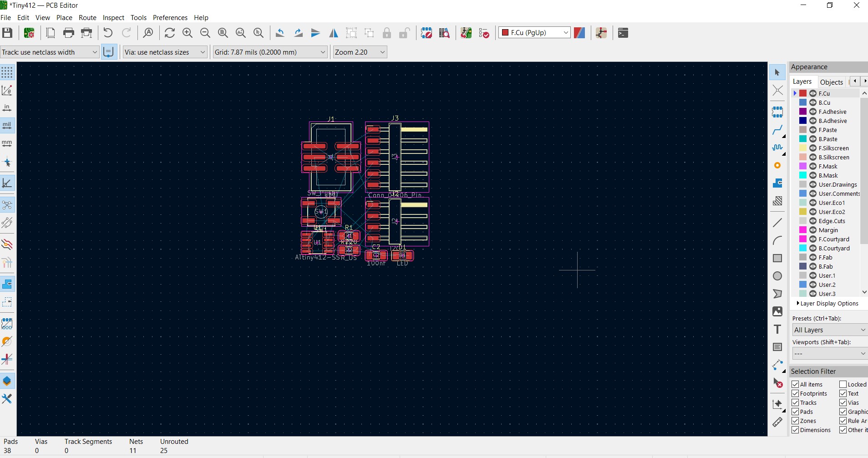The width and height of the screenshot is (868, 458).
Task: Open the Grid size dropdown
Action: coord(270,52)
